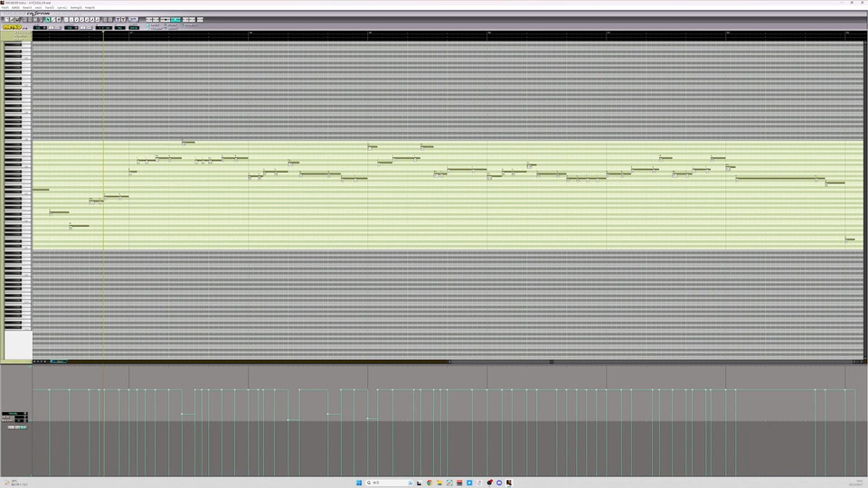The width and height of the screenshot is (868, 488).
Task: Click the New file toolbar icon
Action: coord(6,19)
